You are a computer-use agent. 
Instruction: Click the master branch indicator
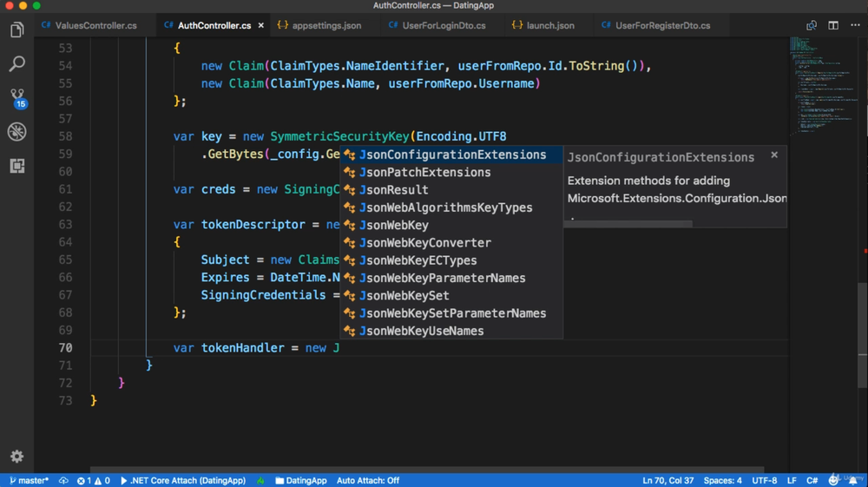click(29, 480)
